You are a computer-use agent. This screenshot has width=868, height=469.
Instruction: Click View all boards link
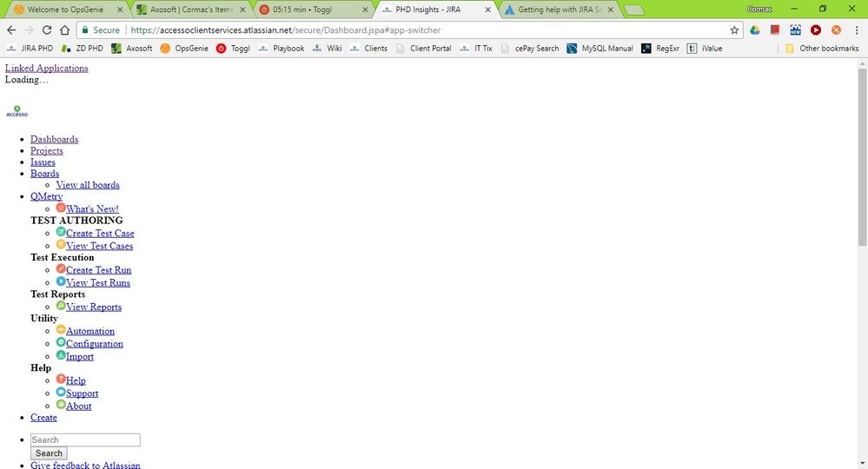88,185
